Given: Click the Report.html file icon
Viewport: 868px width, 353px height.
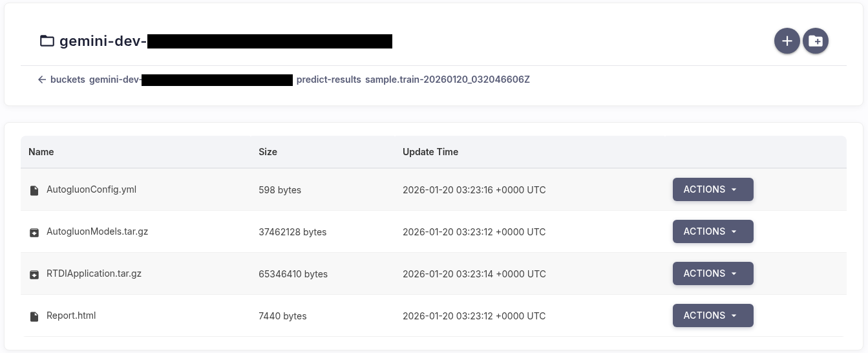Looking at the screenshot, I should [x=34, y=316].
